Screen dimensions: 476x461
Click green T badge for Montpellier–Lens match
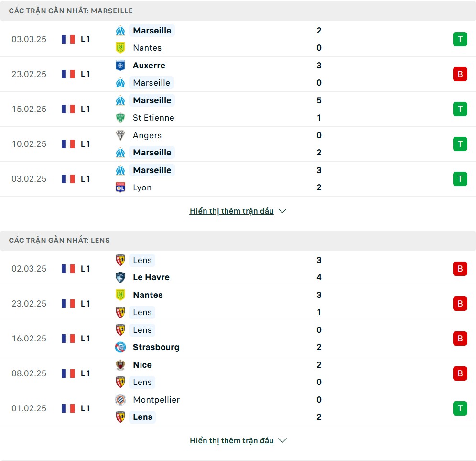click(x=460, y=408)
